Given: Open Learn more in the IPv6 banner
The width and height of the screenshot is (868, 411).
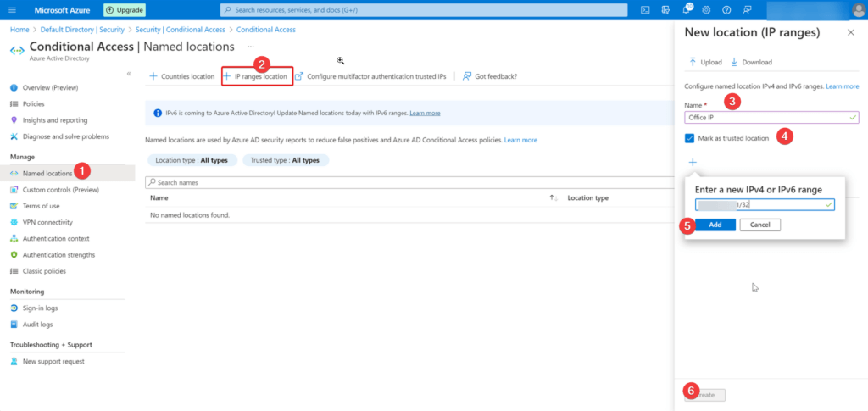Looking at the screenshot, I should (426, 113).
